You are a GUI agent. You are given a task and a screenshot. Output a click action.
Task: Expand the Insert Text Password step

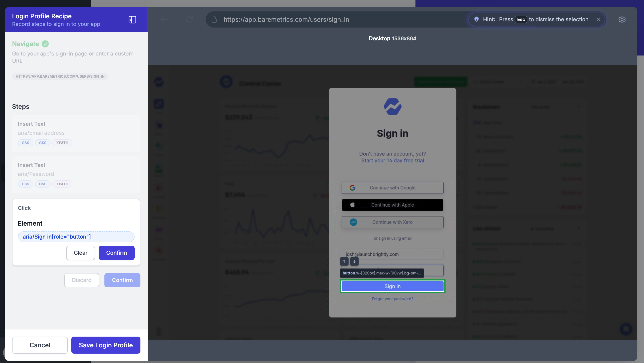click(76, 174)
